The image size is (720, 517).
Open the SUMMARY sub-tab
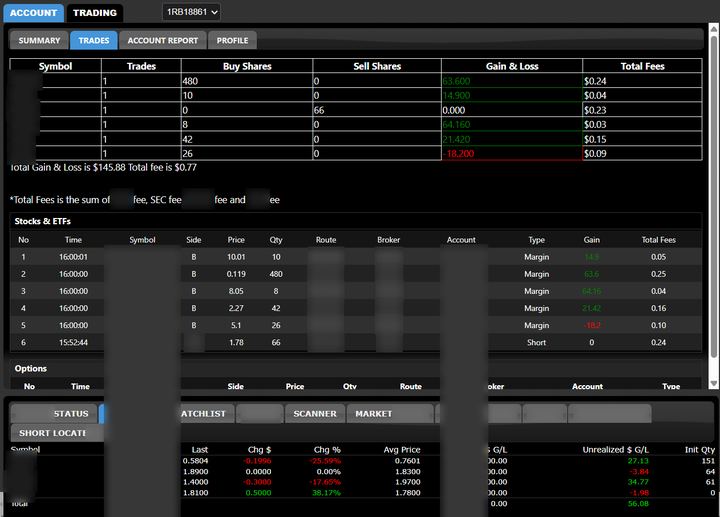pos(39,40)
